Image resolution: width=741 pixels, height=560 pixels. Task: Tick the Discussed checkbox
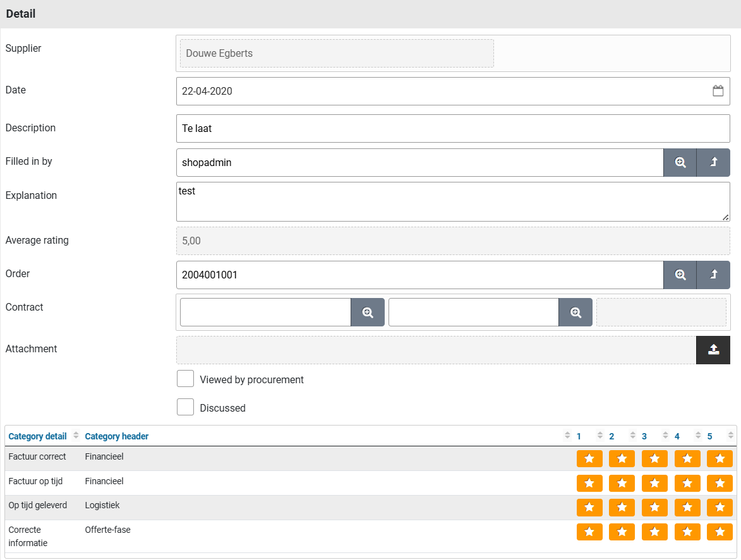185,407
